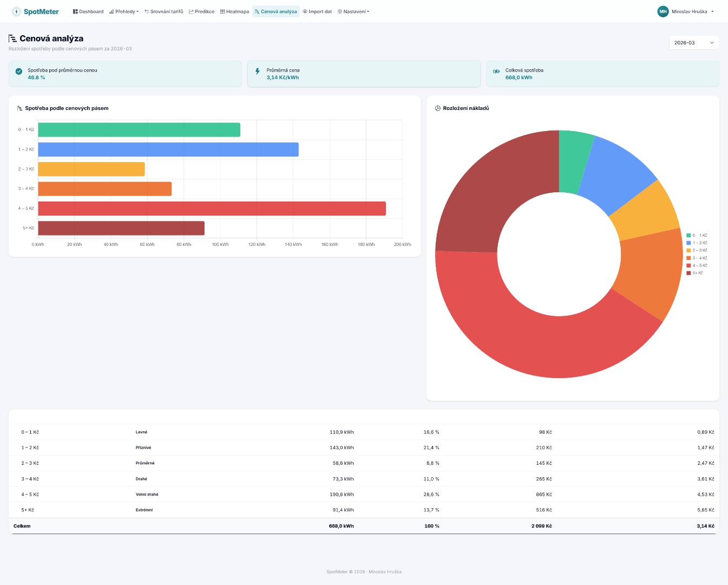
Task: Click the MH user avatar circle
Action: [663, 11]
